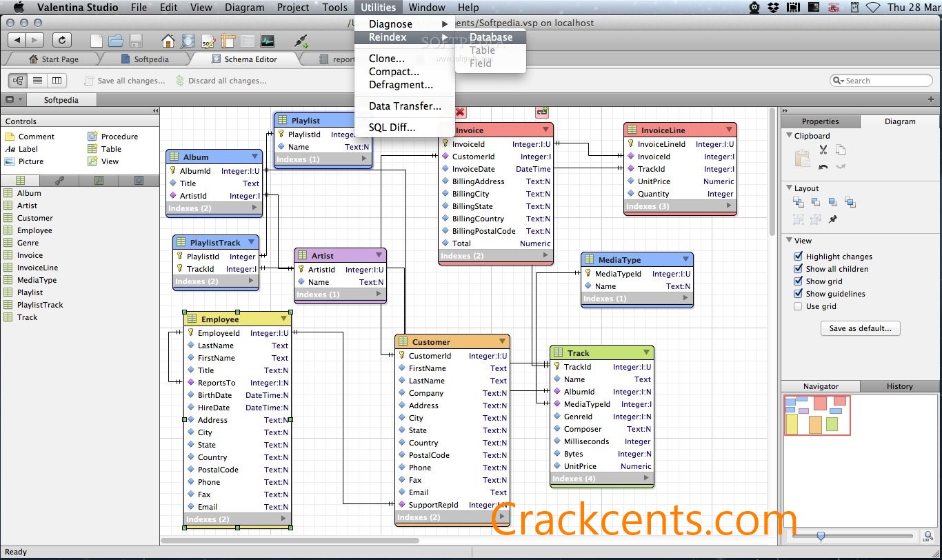Switch to the History tab
Image resolution: width=942 pixels, height=560 pixels.
899,386
